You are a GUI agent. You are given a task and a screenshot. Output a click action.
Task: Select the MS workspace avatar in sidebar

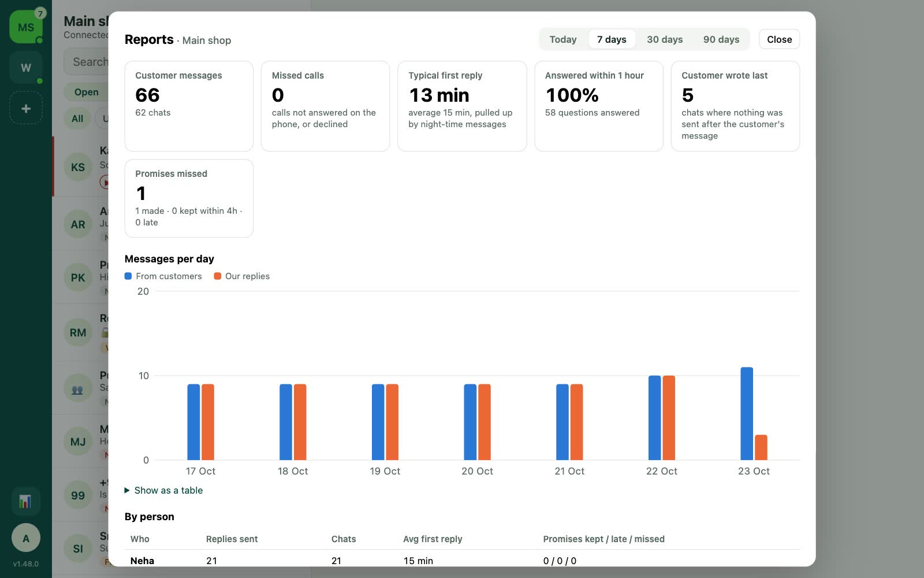26,27
